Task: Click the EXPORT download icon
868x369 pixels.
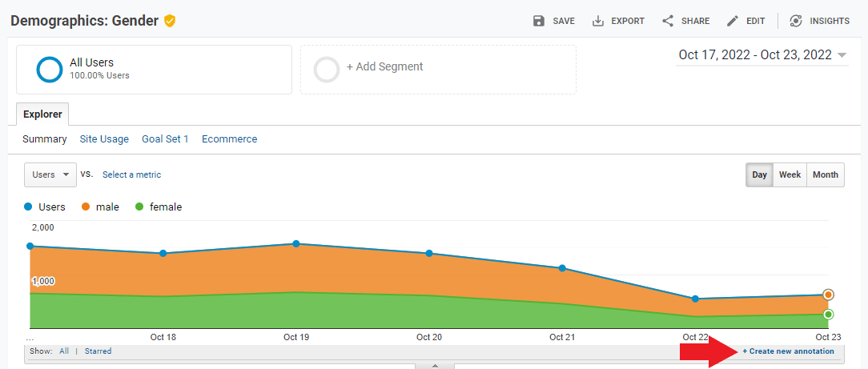Action: point(598,21)
